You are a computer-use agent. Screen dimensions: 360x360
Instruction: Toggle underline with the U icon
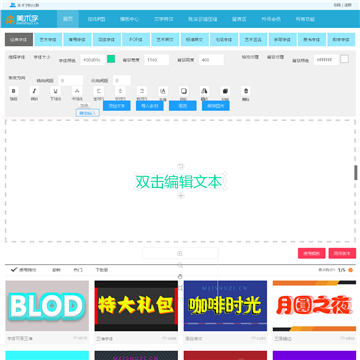[55, 91]
